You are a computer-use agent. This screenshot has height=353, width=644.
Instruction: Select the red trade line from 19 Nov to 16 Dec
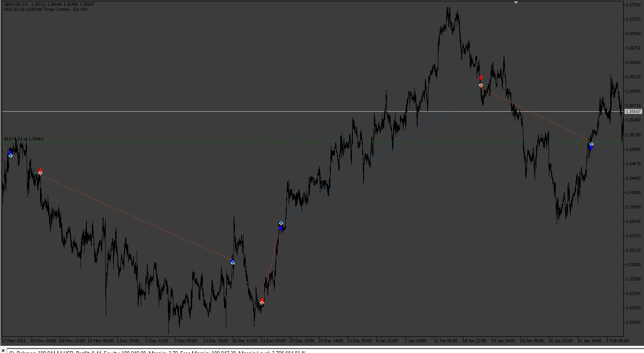[x=136, y=217]
